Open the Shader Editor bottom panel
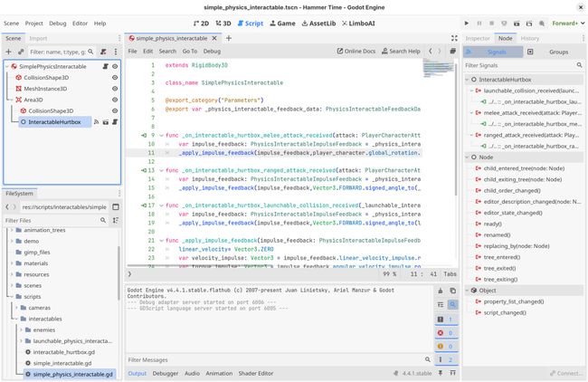 [x=256, y=373]
